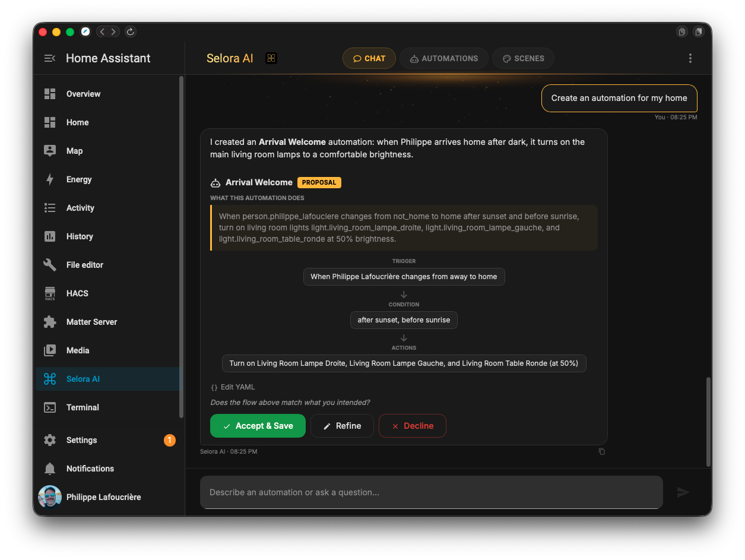The image size is (745, 560).
Task: Open the Energy dashboard
Action: (78, 179)
